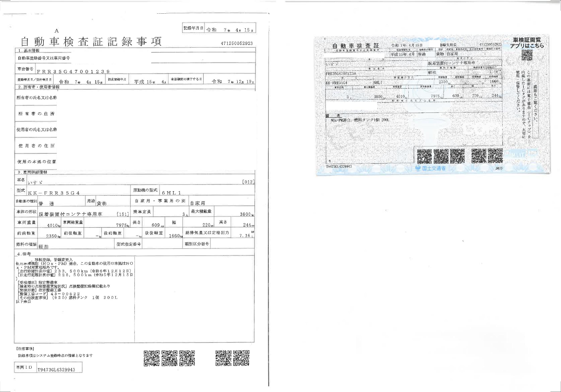The height and width of the screenshot is (392, 561).
Task: Click the 総排気量又は定格出力 label
Action: [x=208, y=232]
